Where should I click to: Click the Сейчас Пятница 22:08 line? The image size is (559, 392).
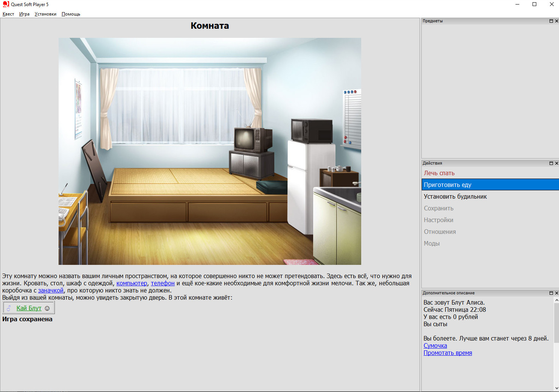click(x=455, y=310)
